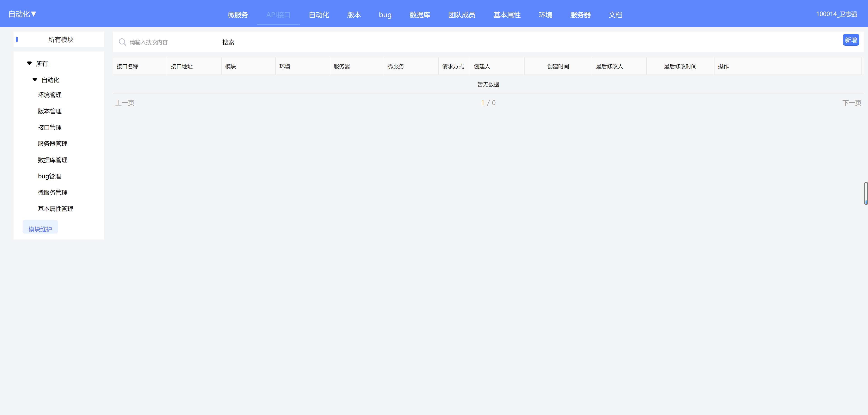Switch to the 微服务 tab
868x415 pixels.
pos(238,15)
